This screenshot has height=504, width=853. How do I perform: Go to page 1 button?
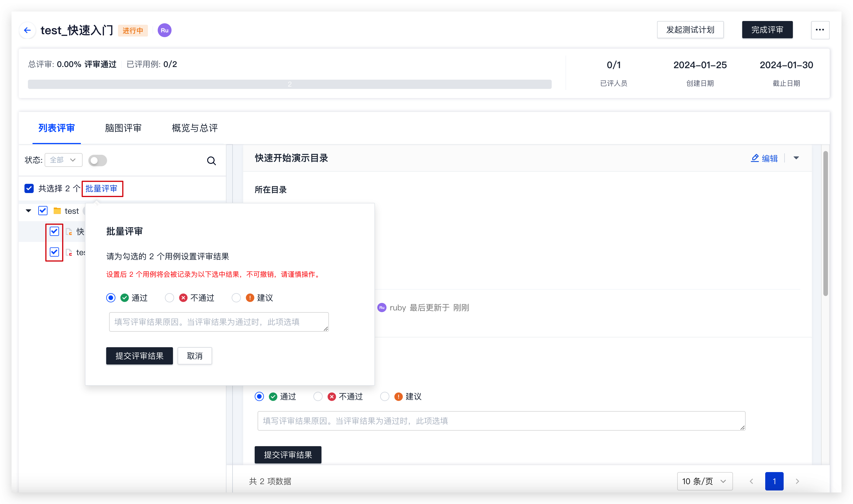(774, 481)
